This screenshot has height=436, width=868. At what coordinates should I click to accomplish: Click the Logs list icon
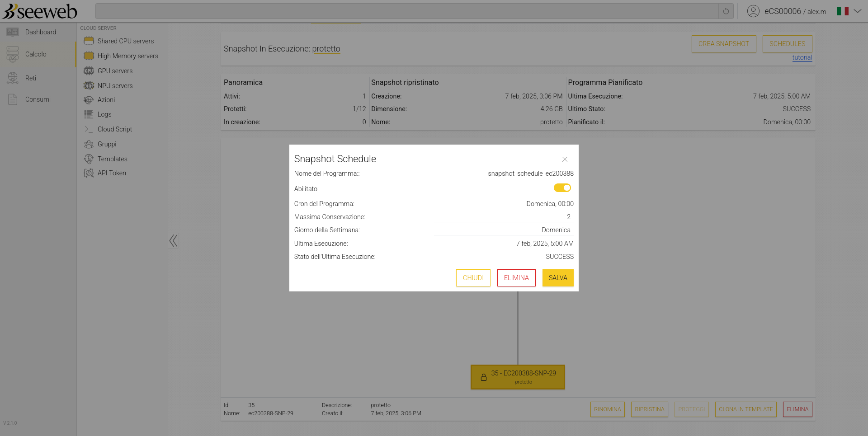pos(89,114)
